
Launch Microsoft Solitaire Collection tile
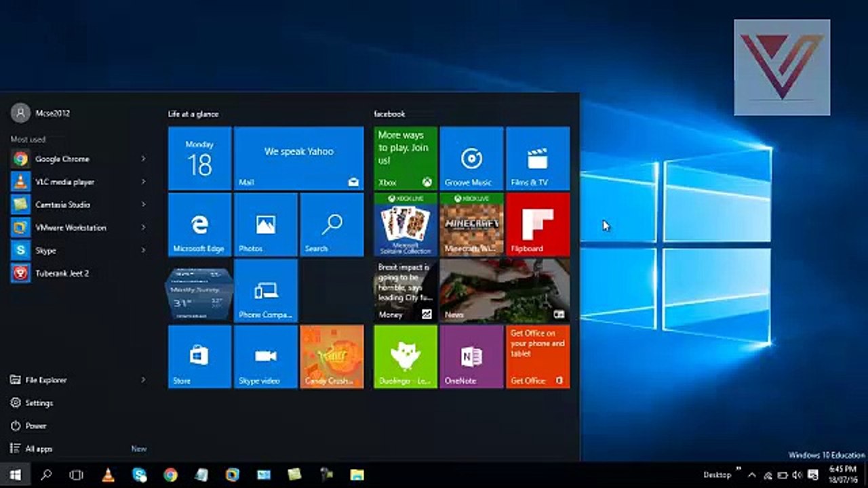[x=406, y=224]
